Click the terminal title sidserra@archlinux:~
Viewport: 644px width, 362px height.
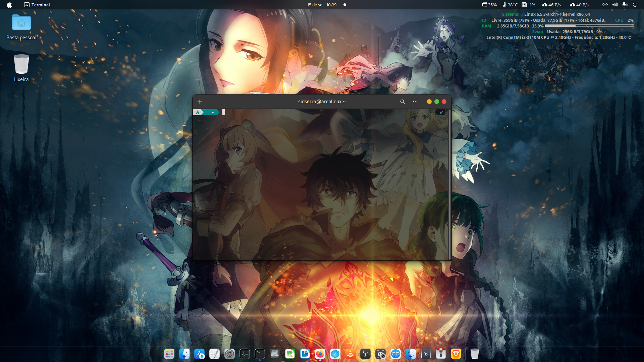tap(322, 102)
